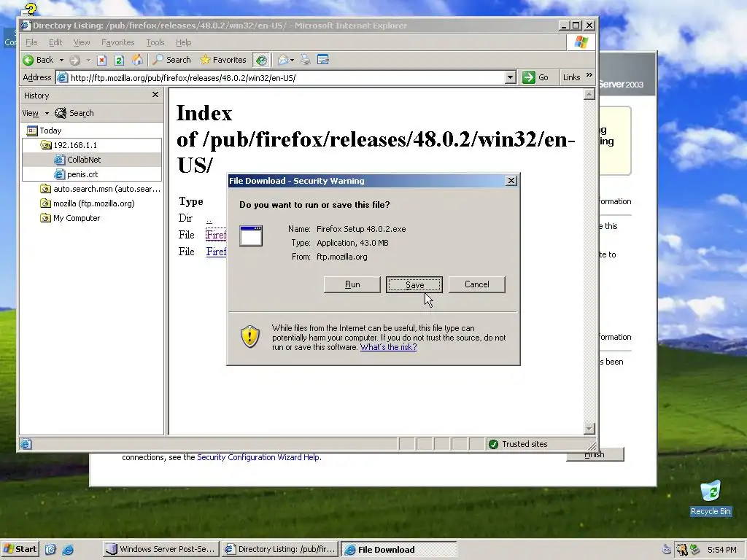Collapse the Today history node
Screen dimensions: 747x560
pyautogui.click(x=44, y=131)
